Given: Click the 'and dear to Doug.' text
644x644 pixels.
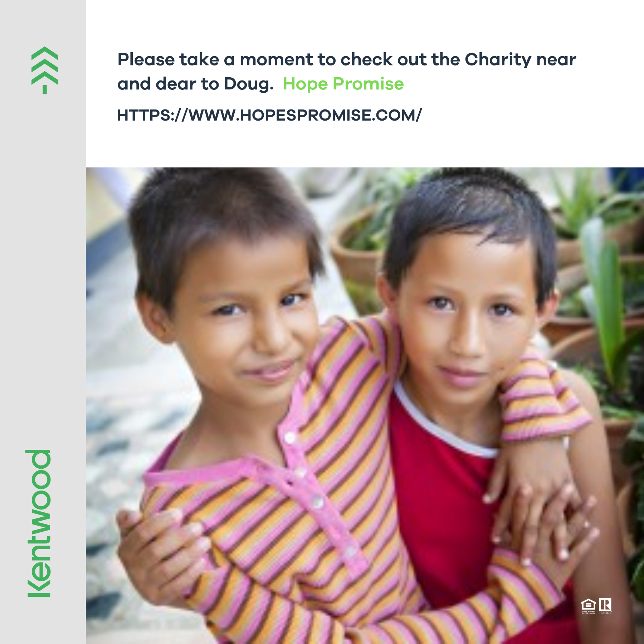Looking at the screenshot, I should (195, 84).
